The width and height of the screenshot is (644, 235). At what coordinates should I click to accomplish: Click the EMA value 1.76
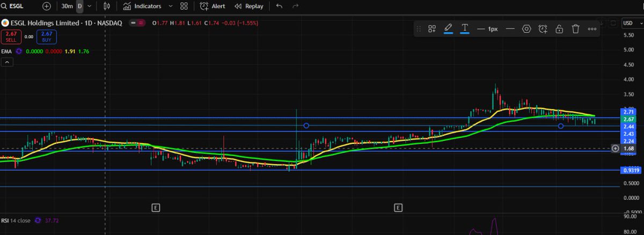pyautogui.click(x=84, y=52)
